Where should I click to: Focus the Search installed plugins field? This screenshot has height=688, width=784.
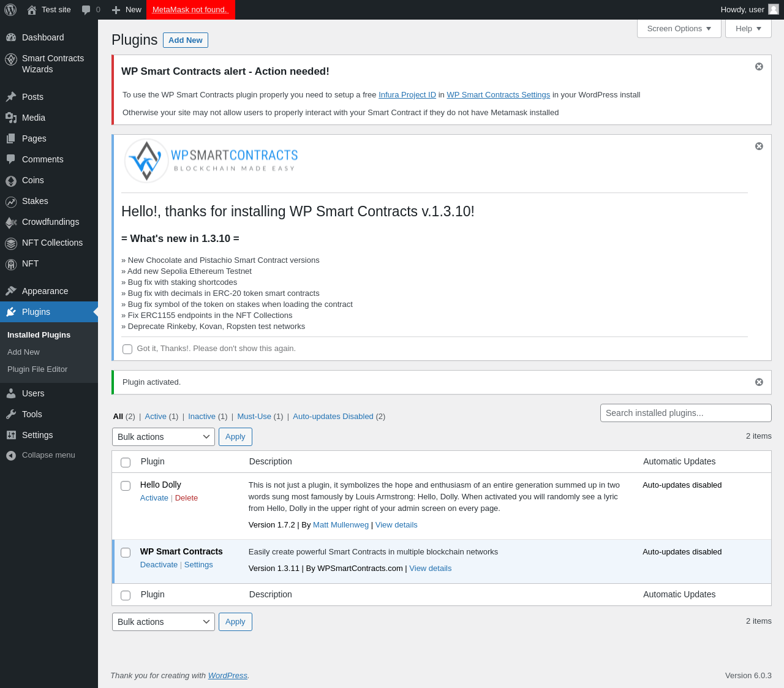(x=686, y=413)
